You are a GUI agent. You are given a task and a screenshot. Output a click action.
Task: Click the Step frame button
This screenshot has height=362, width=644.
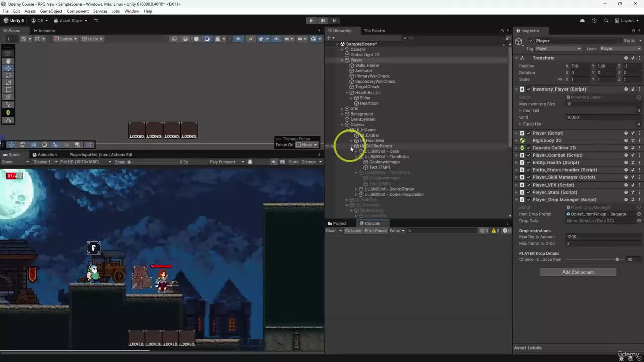click(334, 20)
